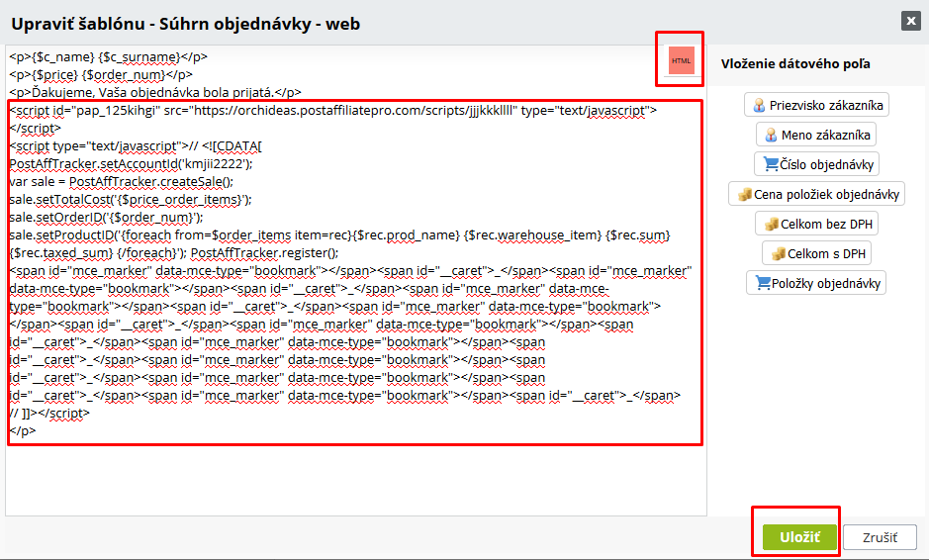The height and width of the screenshot is (560, 929).
Task: Insert the Celkom s DPH field
Action: (x=816, y=253)
